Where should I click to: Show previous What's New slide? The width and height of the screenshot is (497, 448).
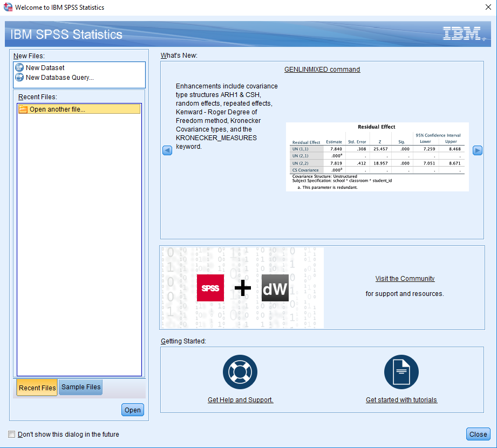(167, 150)
